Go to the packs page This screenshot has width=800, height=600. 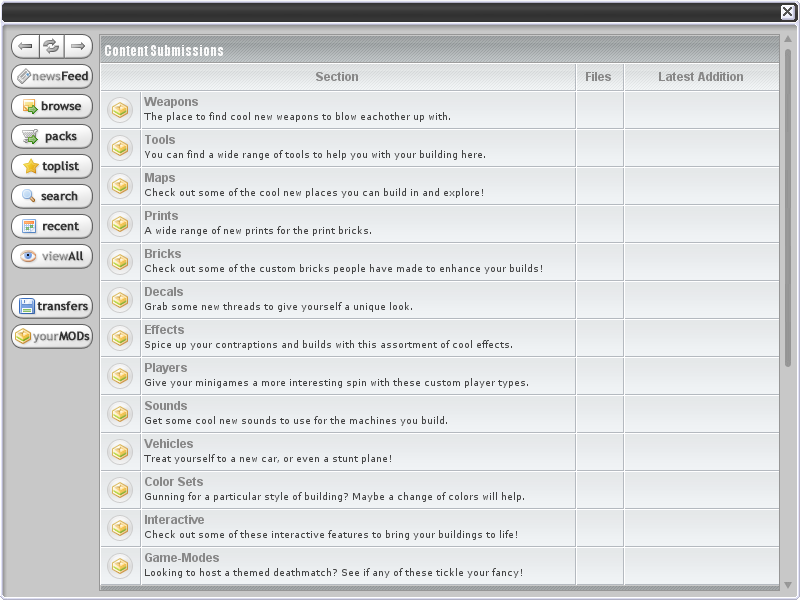(52, 136)
